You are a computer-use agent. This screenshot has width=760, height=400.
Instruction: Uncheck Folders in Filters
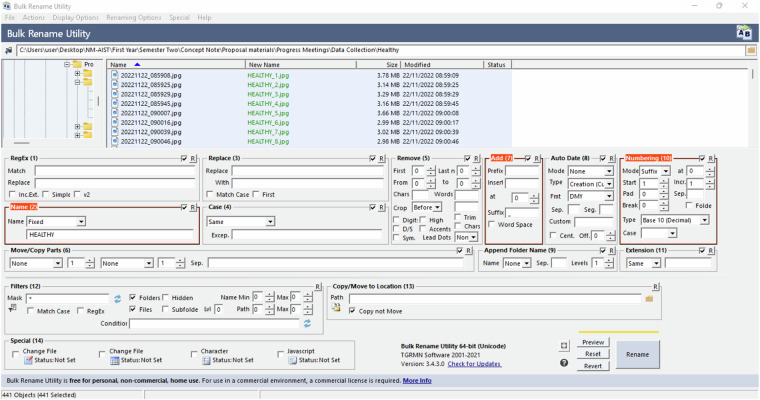coord(132,298)
